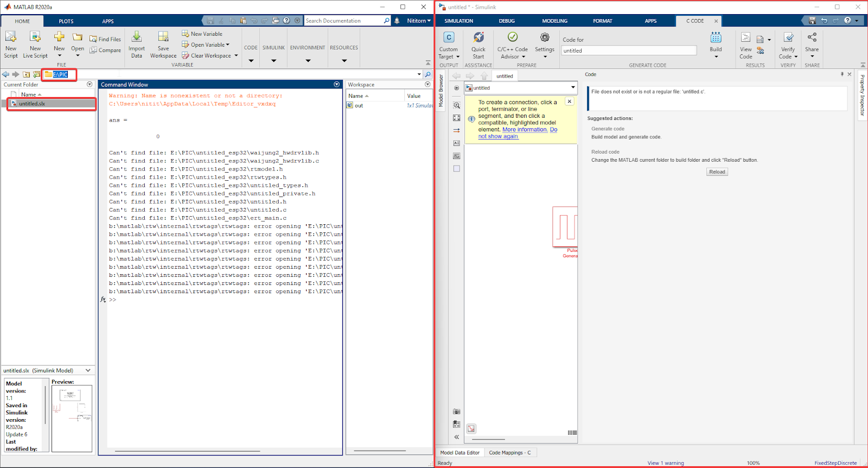Open the Verify Code dropdown

coord(796,56)
